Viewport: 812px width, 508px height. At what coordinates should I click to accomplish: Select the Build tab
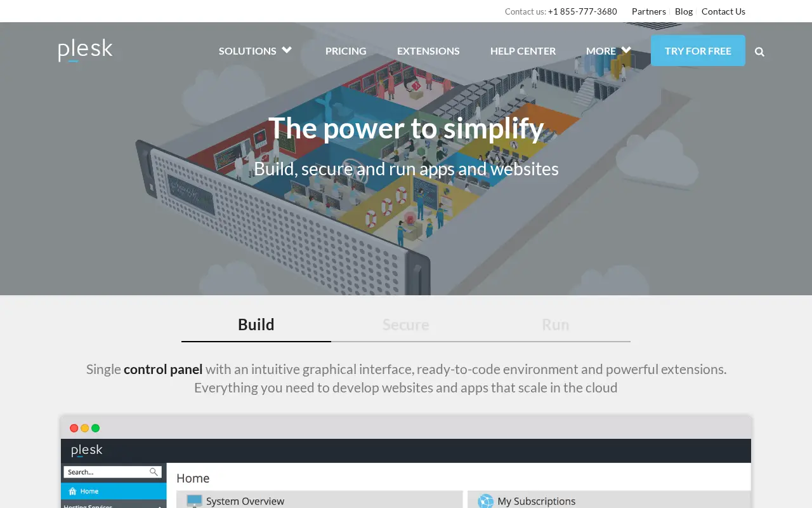click(256, 324)
